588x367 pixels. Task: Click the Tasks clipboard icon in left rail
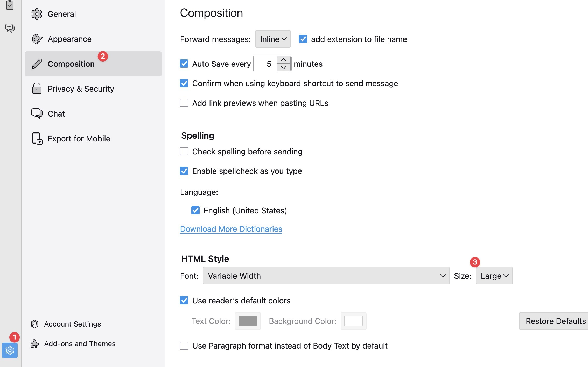tap(10, 5)
